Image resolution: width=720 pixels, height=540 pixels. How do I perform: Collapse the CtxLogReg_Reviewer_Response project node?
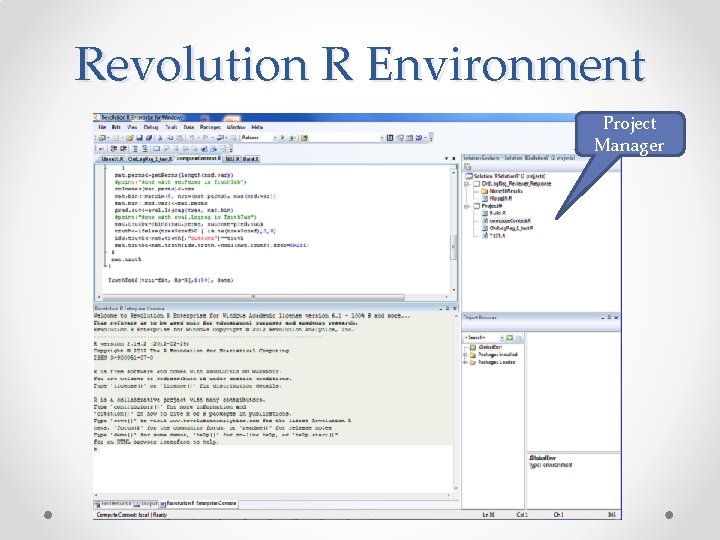tap(467, 184)
